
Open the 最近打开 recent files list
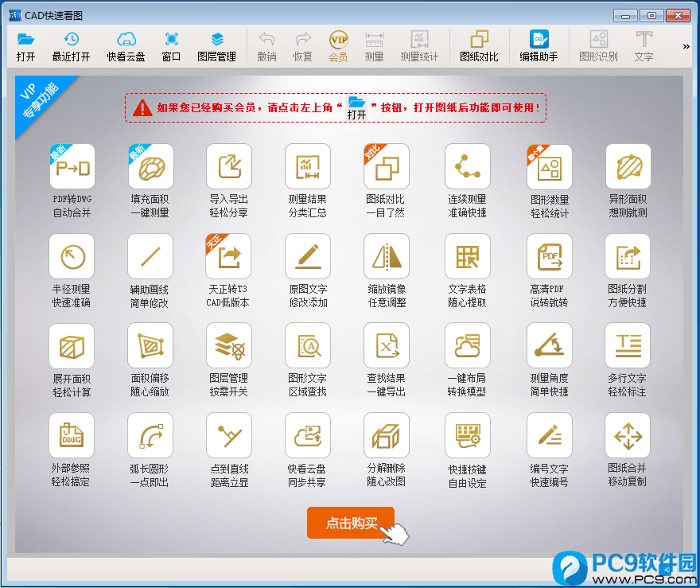coord(71,46)
